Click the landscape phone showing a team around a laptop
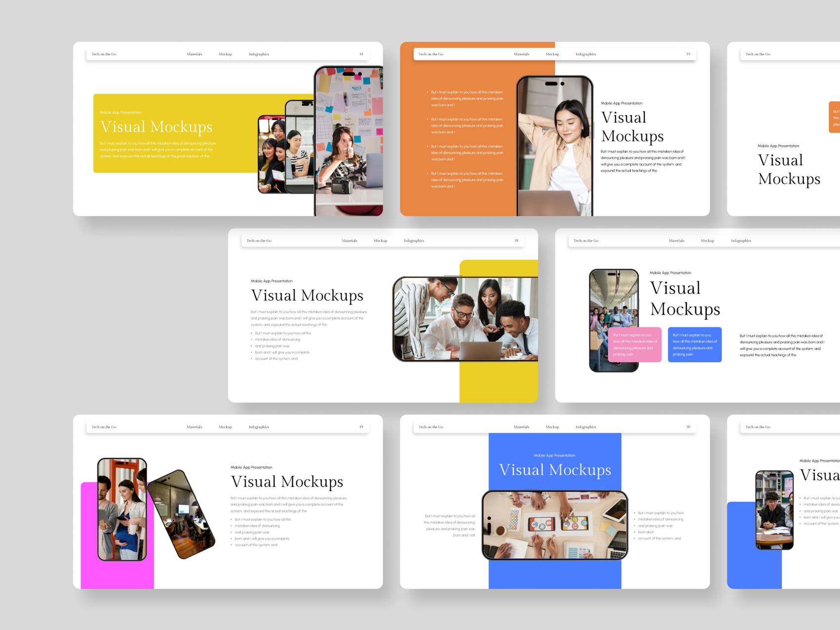The height and width of the screenshot is (630, 840). click(x=465, y=319)
